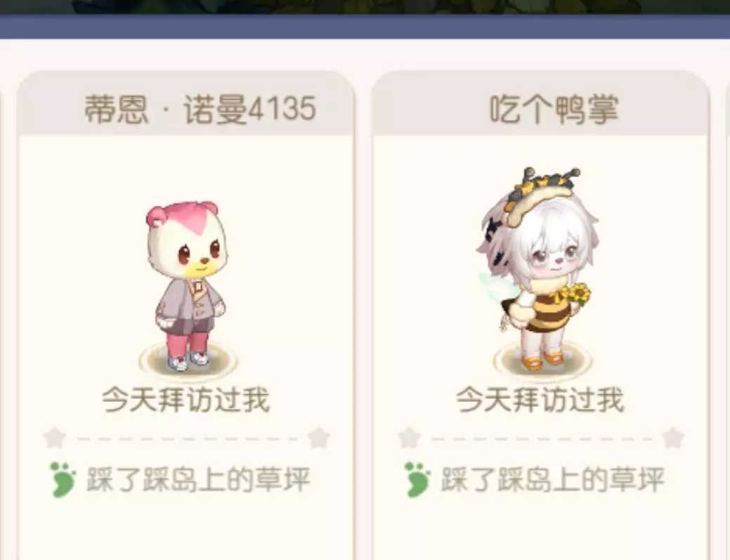
Task: Click the blue-purple header bar at top
Action: (x=365, y=27)
